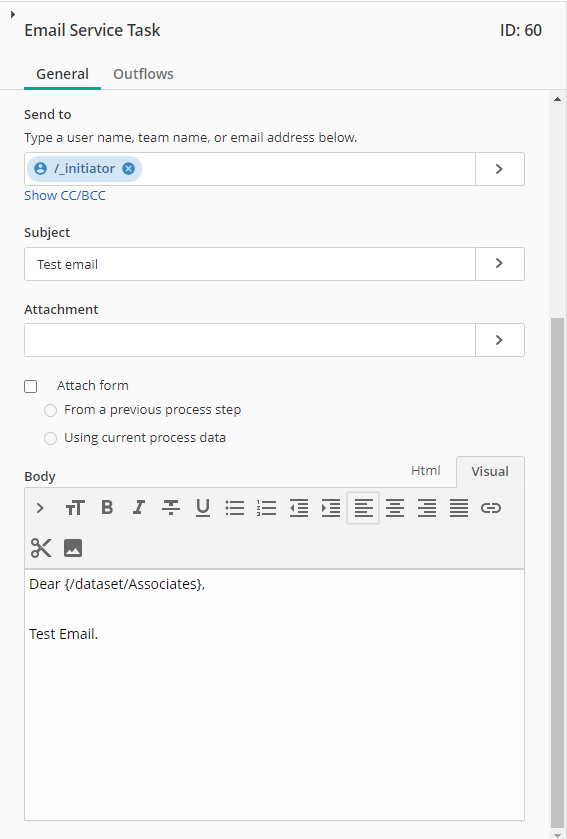Screen dimensions: 567x839
Task: Select the scissors cut icon
Action: click(x=41, y=548)
